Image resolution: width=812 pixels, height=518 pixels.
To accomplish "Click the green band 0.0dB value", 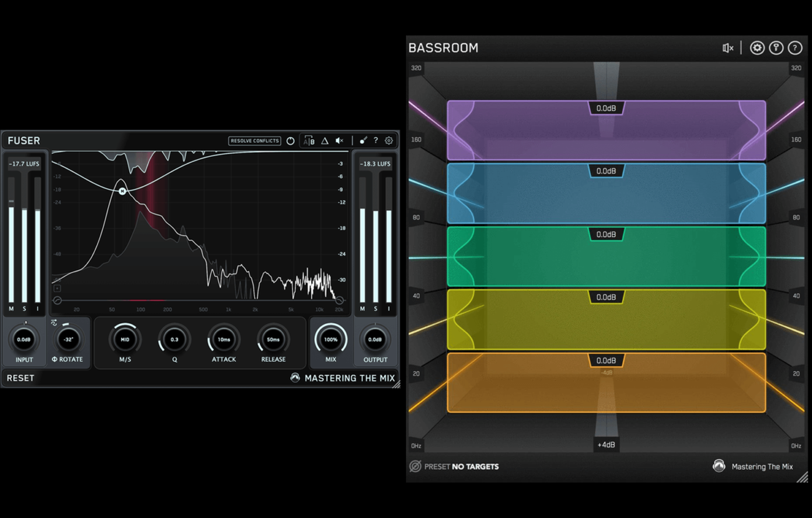I will click(x=607, y=235).
